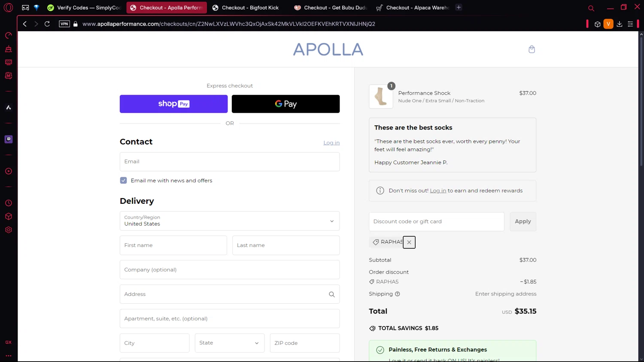This screenshot has height=362, width=644.
Task: Search open tabs with the magnifier icon
Action: coord(591,8)
